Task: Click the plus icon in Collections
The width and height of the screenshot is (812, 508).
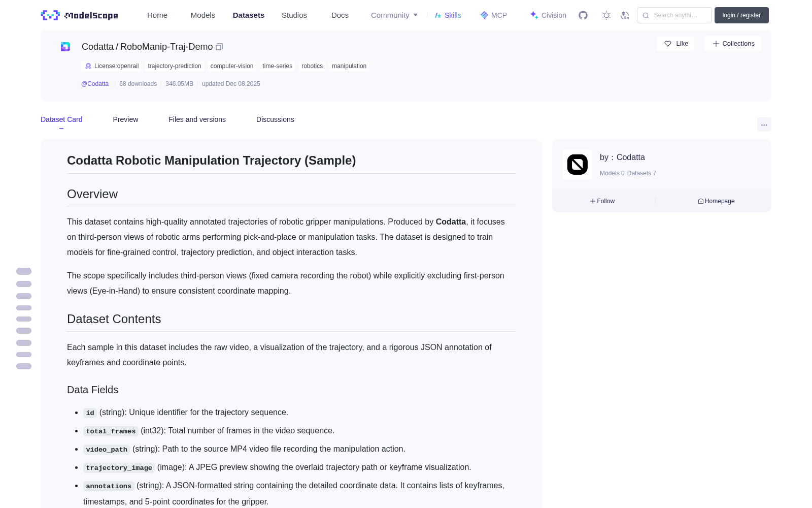Action: (716, 44)
